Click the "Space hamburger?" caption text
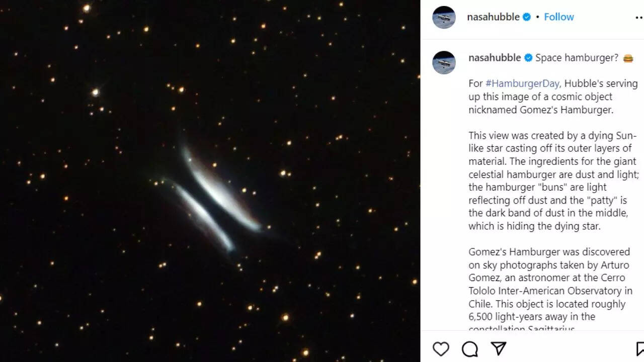The width and height of the screenshot is (644, 362). tap(577, 58)
